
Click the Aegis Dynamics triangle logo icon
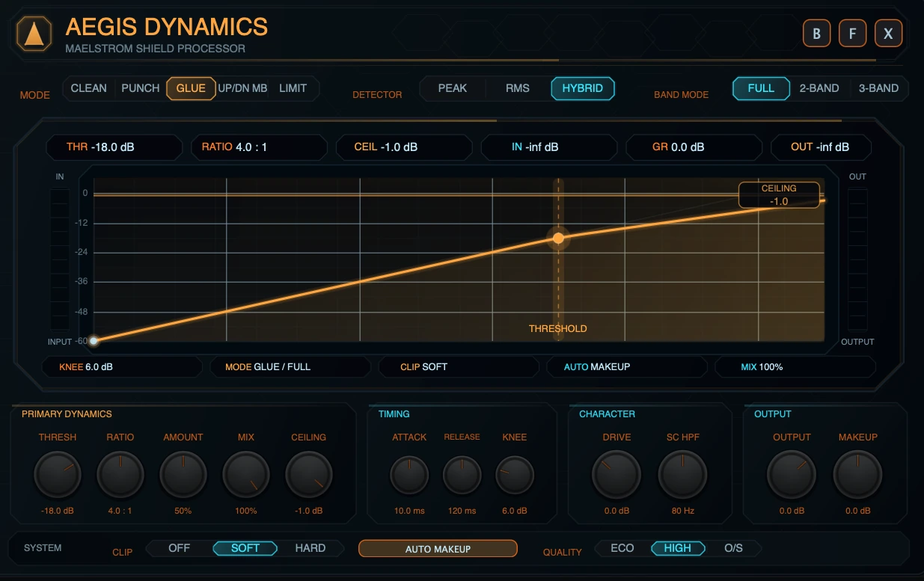click(34, 34)
